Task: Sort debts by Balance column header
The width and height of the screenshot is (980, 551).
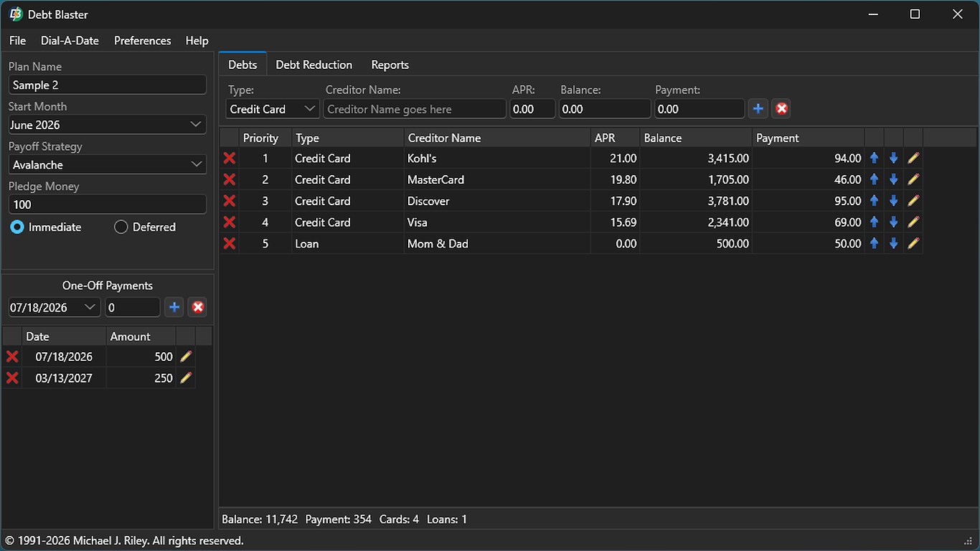Action: click(696, 138)
